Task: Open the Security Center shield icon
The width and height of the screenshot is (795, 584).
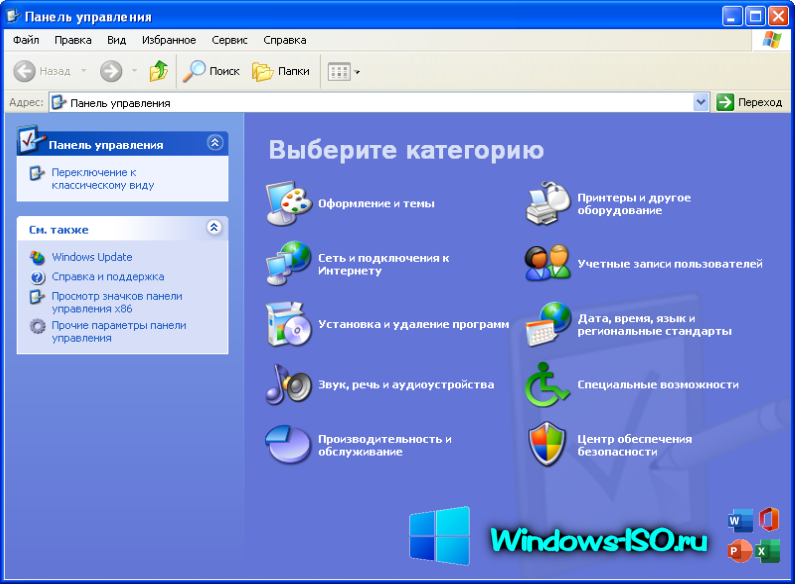Action: (x=547, y=445)
